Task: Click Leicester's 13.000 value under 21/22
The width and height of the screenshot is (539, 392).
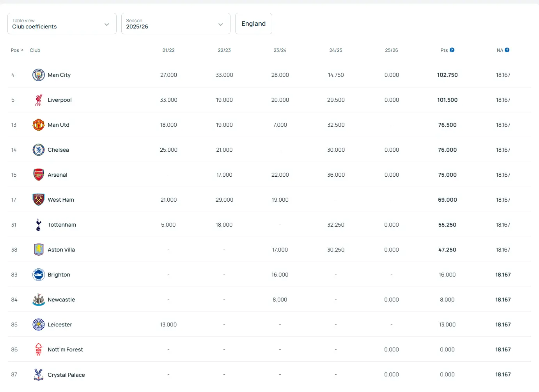Action: tap(168, 325)
